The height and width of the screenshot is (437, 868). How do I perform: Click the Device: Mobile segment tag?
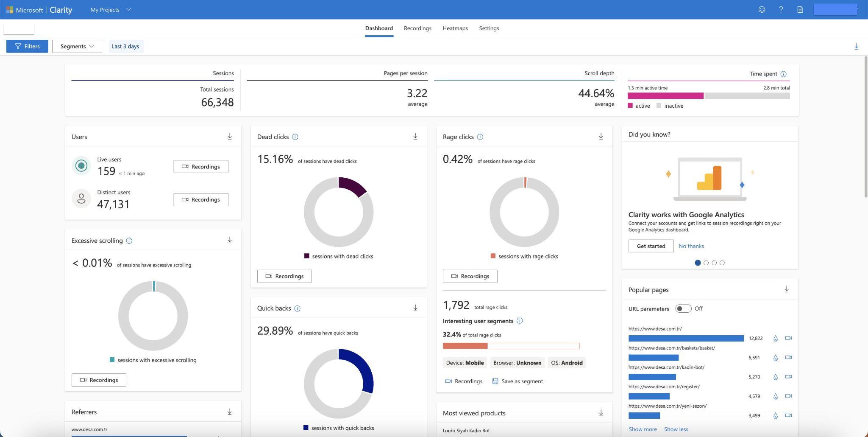click(465, 363)
